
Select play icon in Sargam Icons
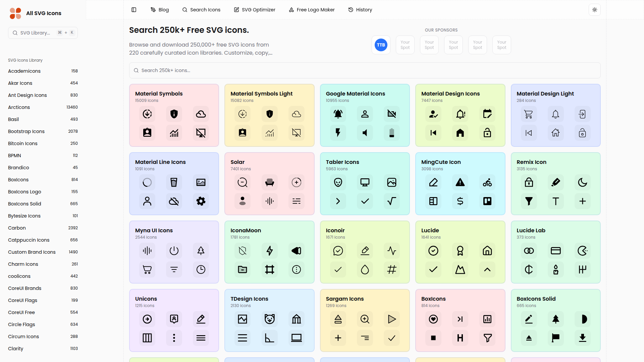point(392,319)
